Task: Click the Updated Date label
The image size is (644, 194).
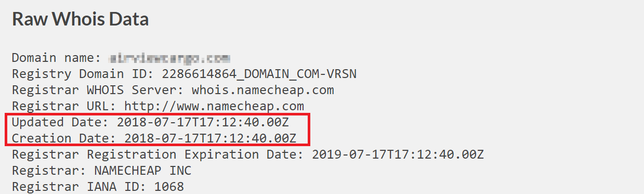Action: 61,123
